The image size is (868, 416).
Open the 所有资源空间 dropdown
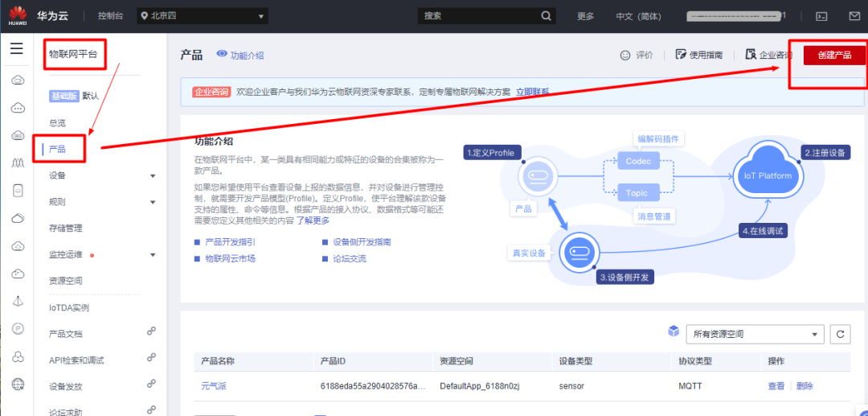pyautogui.click(x=755, y=334)
